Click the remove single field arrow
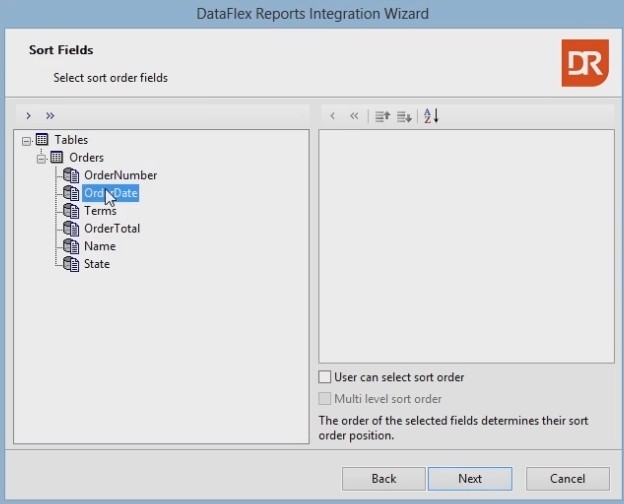 coord(333,116)
